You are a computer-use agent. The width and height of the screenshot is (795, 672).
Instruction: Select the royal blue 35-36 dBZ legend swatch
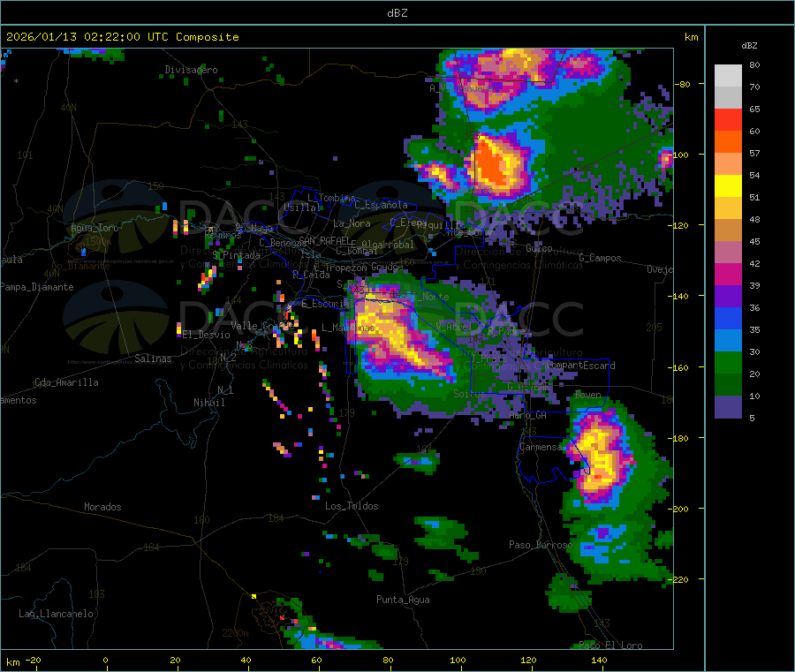728,318
